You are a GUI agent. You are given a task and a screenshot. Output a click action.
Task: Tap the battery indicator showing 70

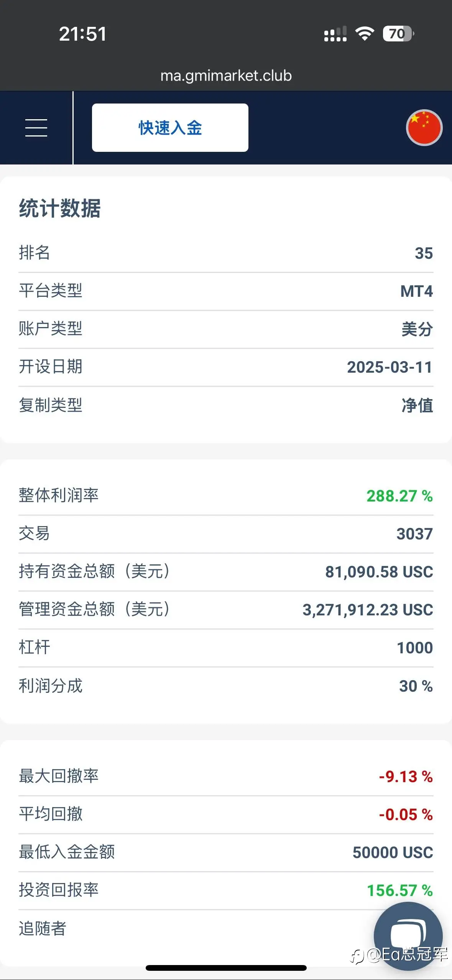tap(398, 34)
